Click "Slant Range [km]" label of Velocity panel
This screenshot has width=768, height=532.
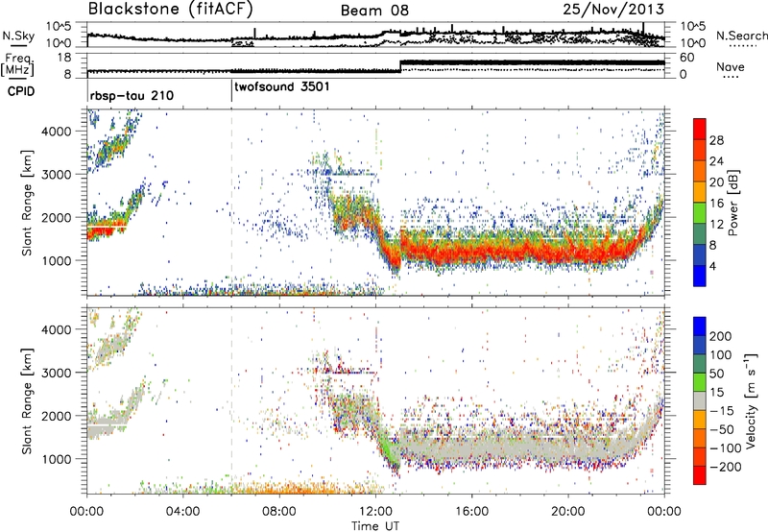27,400
